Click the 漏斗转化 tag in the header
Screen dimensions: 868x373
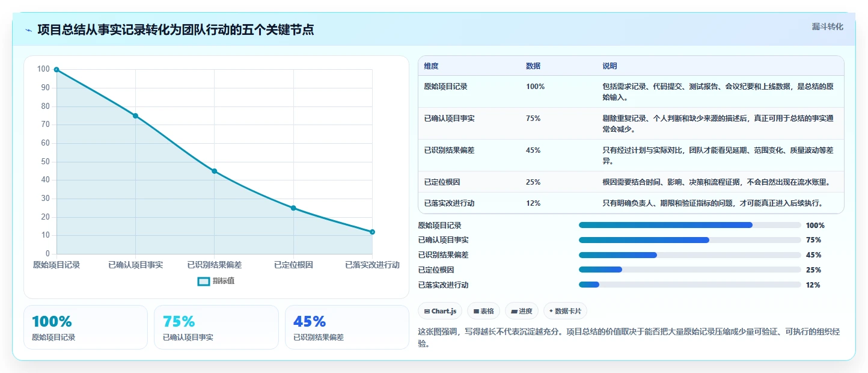click(x=827, y=26)
